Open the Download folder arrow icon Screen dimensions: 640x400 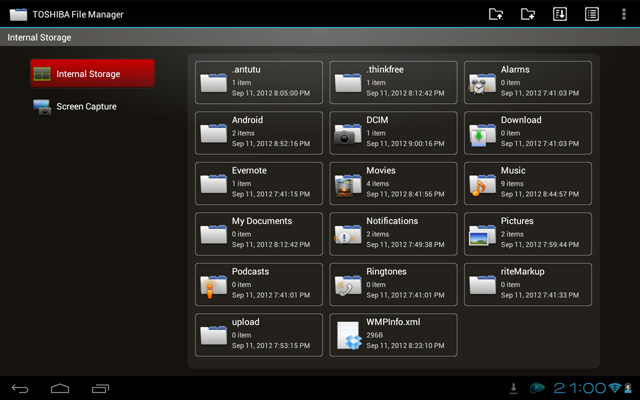pos(482,134)
